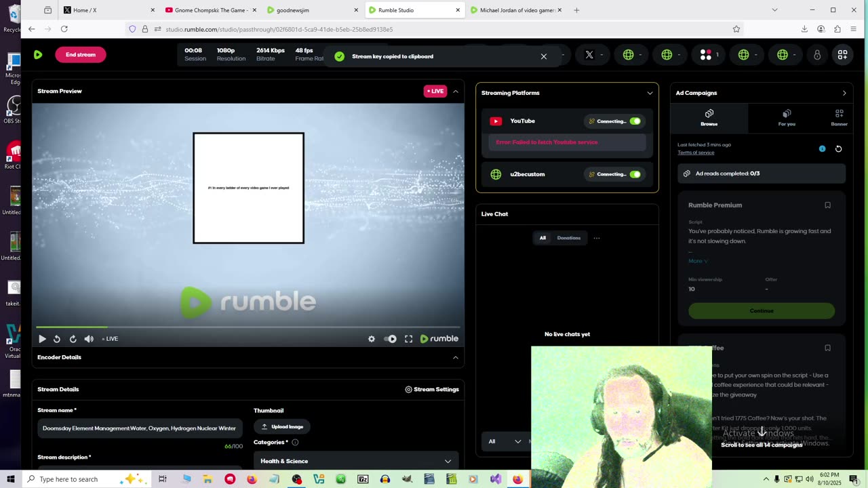Image resolution: width=868 pixels, height=488 pixels.
Task: Open the Windows Start menu
Action: point(11,479)
